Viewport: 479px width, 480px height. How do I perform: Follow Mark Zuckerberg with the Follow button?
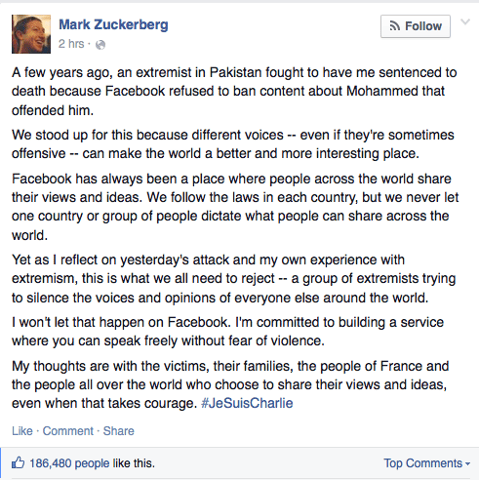pyautogui.click(x=415, y=26)
